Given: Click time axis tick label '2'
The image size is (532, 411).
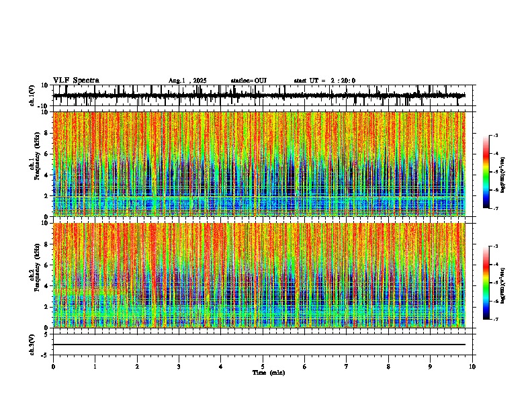Looking at the screenshot, I should point(137,367).
